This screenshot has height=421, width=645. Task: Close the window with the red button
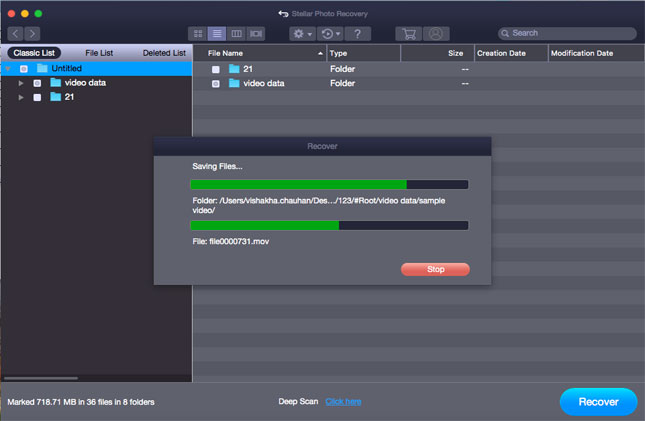click(x=12, y=14)
